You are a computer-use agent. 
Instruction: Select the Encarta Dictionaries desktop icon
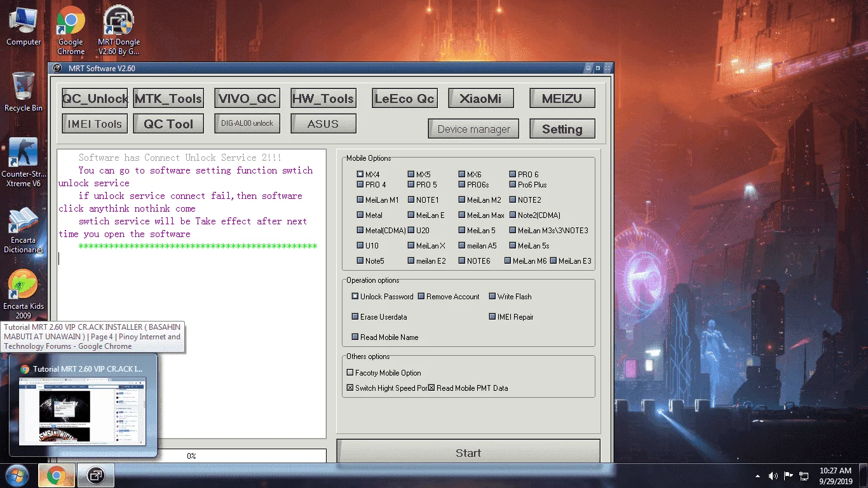24,230
